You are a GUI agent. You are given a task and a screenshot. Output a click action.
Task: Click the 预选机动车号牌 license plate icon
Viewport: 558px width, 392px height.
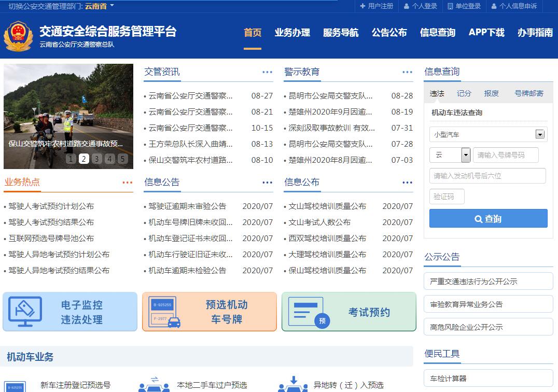coord(164,312)
